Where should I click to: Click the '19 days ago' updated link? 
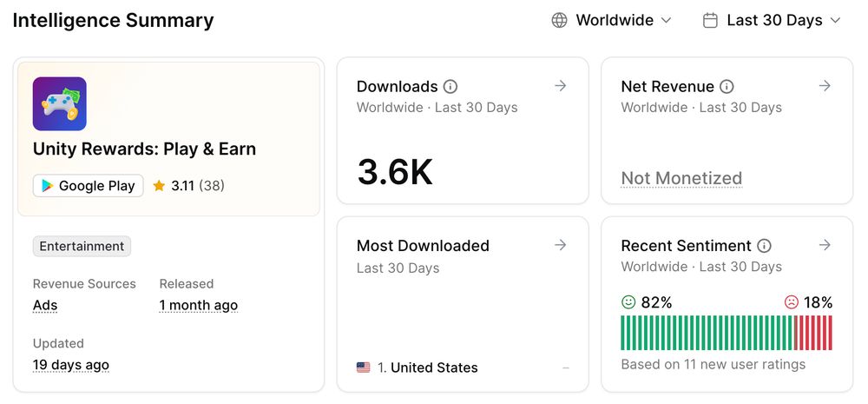click(x=71, y=365)
